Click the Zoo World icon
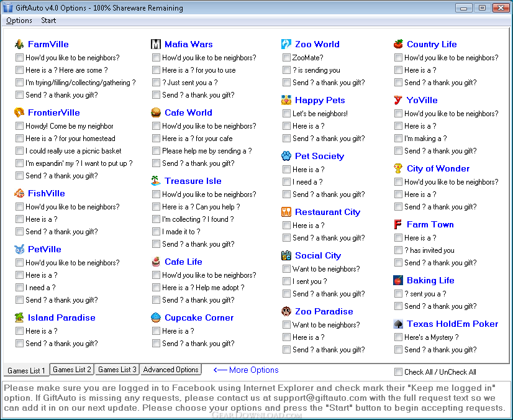The width and height of the screenshot is (513, 420). click(x=286, y=44)
